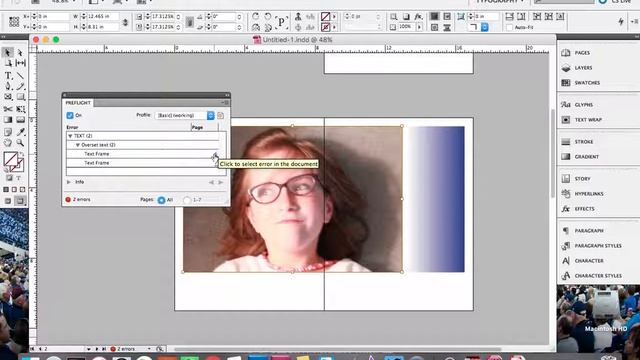The image size is (640, 360).
Task: Select the Pencil tool
Action: coord(20,86)
